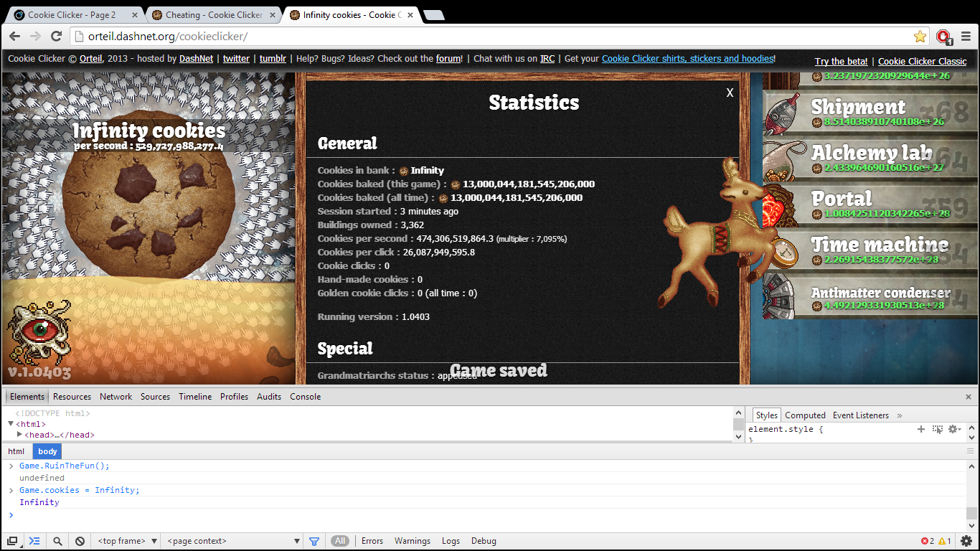980x551 pixels.
Task: Open the tumblr link
Action: pos(273,59)
